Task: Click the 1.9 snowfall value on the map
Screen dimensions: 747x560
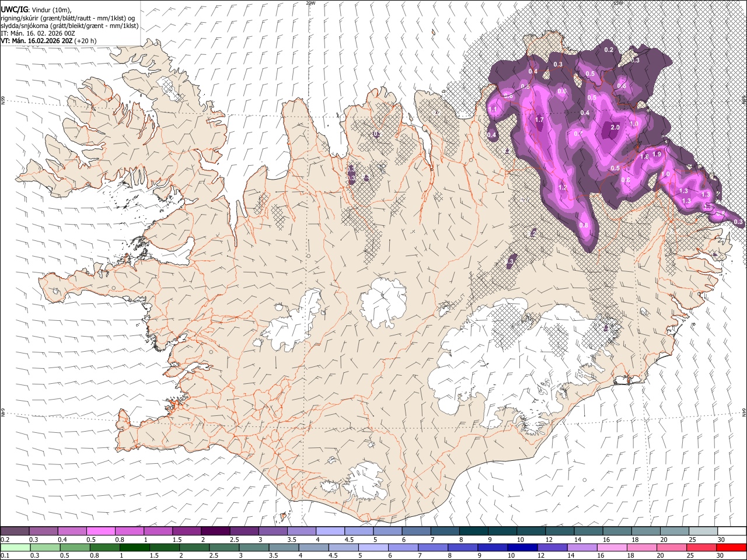Action: (x=657, y=154)
